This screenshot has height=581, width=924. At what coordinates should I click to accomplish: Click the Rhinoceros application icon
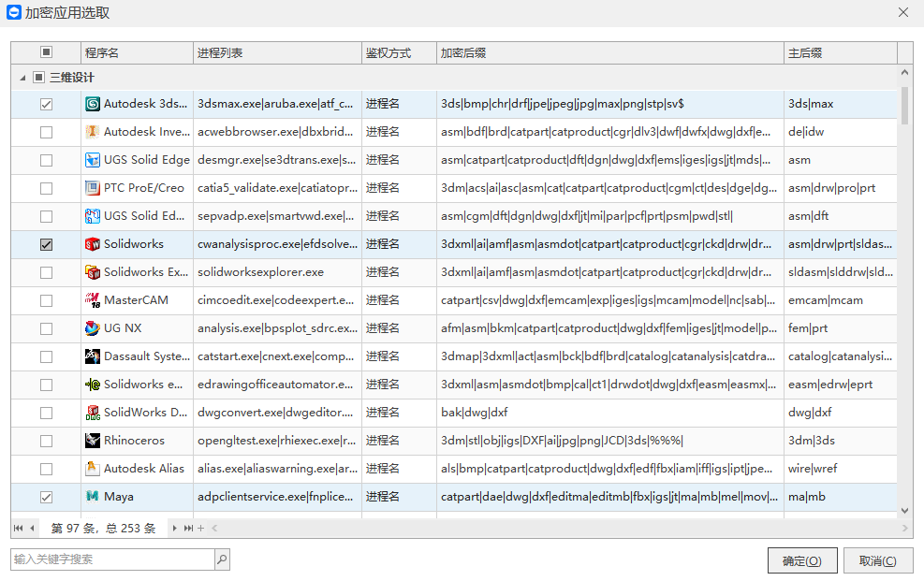[93, 441]
